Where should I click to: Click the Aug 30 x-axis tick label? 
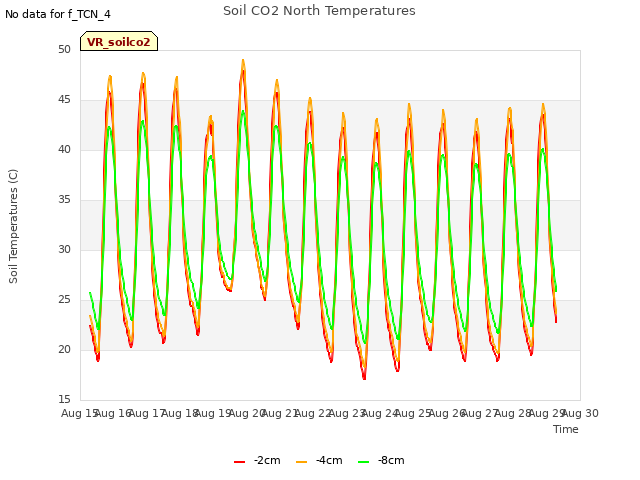(580, 413)
